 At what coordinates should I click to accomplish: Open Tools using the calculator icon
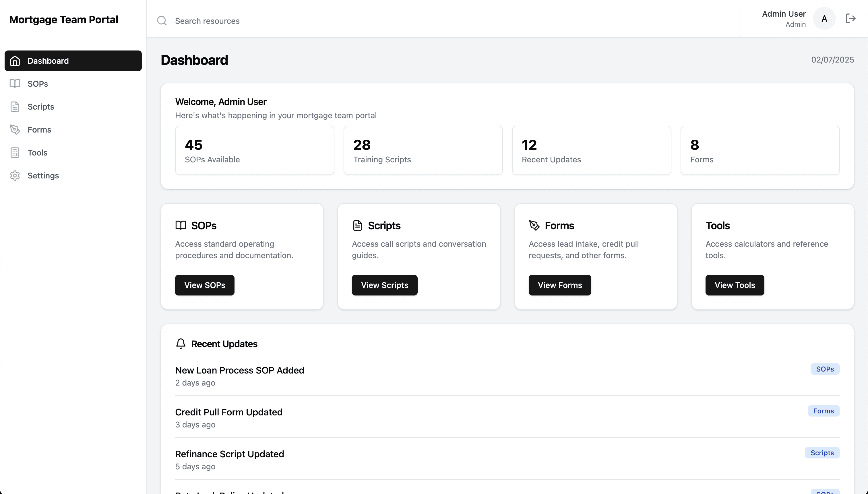point(15,152)
